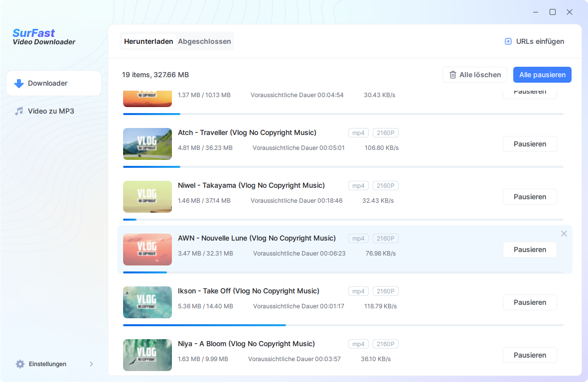Click the mp4 format badge on Niya - A Bloom
Screen dimensions: 588x382
358,344
